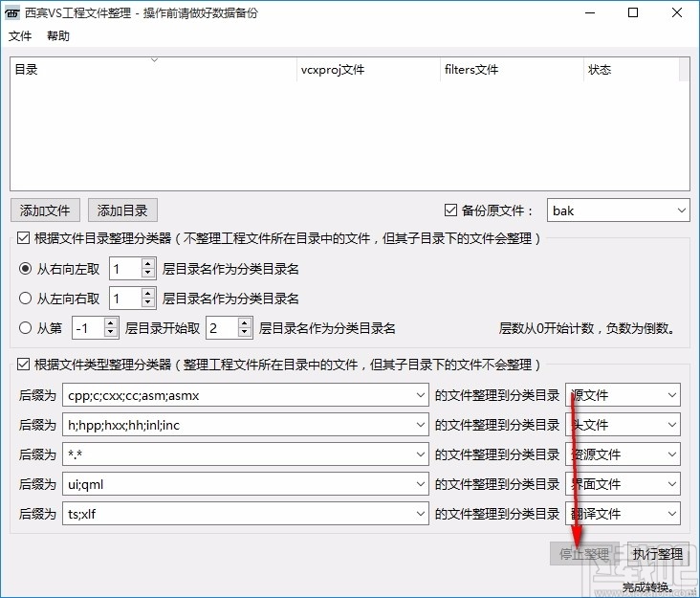Increase the 从左向右取 level spinner
This screenshot has width=700, height=598.
pyautogui.click(x=148, y=294)
